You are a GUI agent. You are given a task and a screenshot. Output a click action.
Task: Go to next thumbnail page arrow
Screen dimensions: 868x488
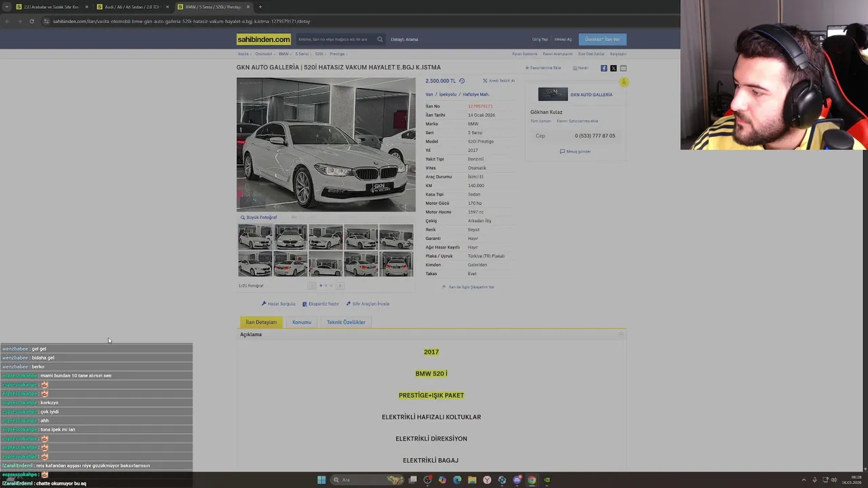click(x=340, y=286)
